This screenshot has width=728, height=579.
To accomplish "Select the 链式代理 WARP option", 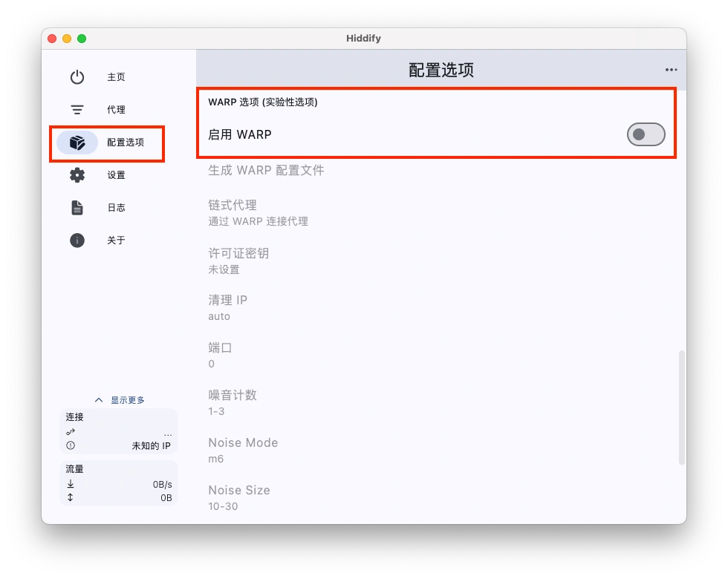I will point(257,212).
